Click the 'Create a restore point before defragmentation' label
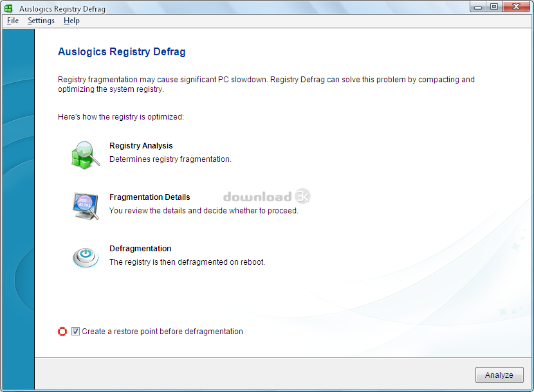 click(x=162, y=332)
